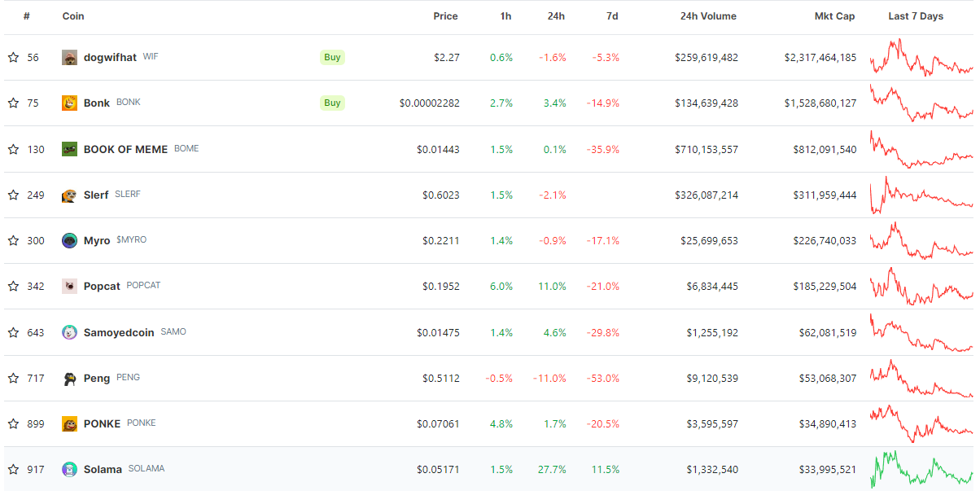Click the Myro coin logo
980x491 pixels.
pyautogui.click(x=69, y=240)
